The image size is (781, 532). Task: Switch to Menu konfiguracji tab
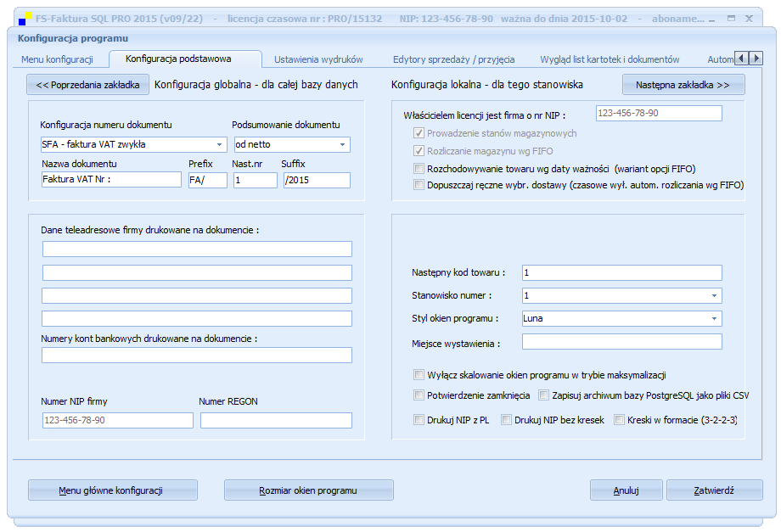[57, 59]
